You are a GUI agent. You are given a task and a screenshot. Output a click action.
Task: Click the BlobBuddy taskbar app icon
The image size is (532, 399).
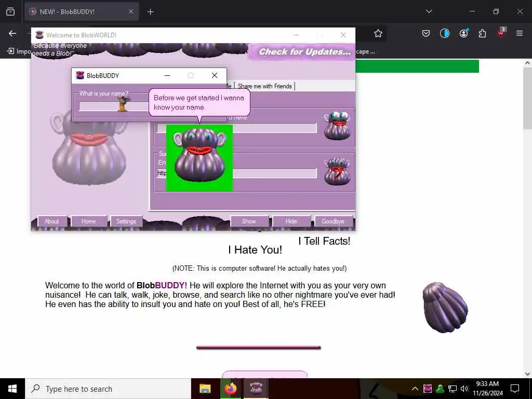coord(256,389)
